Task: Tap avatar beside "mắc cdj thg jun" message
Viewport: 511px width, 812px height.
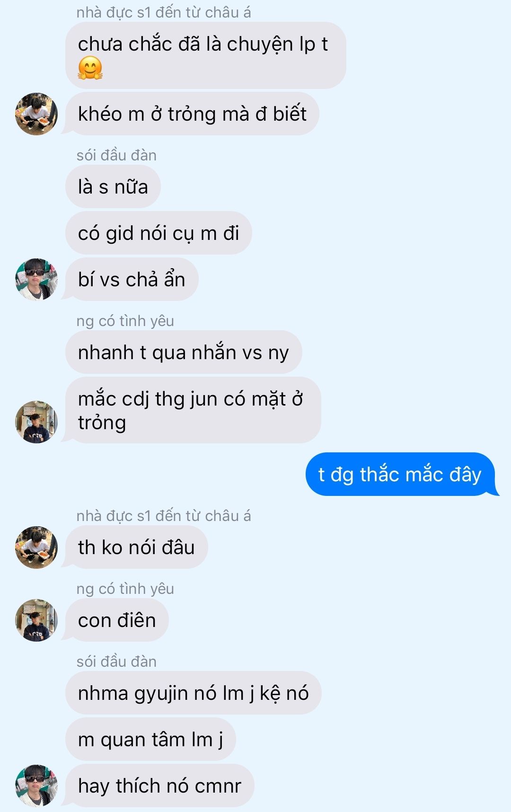Action: pos(36,422)
